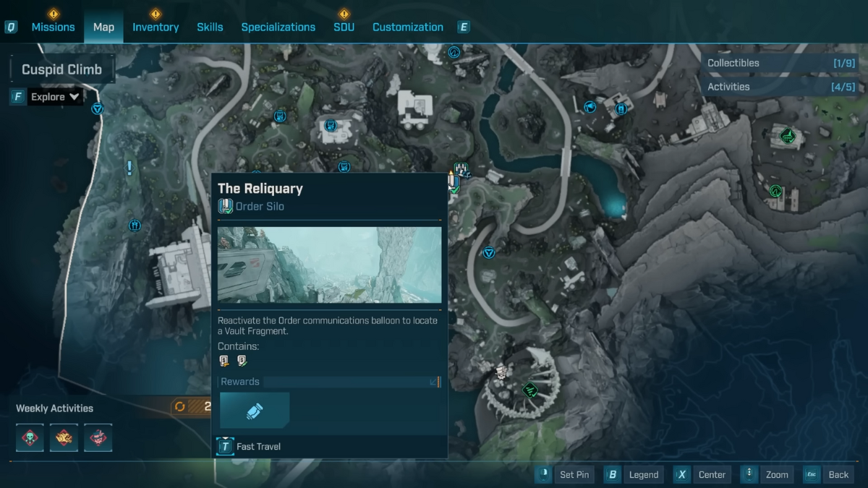Click the Reliquary description text
This screenshot has width=868, height=488.
pyautogui.click(x=328, y=325)
